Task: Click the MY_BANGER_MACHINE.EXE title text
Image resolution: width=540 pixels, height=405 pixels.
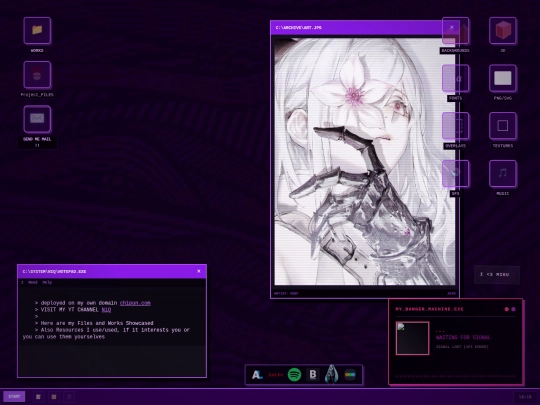Action: click(x=429, y=309)
